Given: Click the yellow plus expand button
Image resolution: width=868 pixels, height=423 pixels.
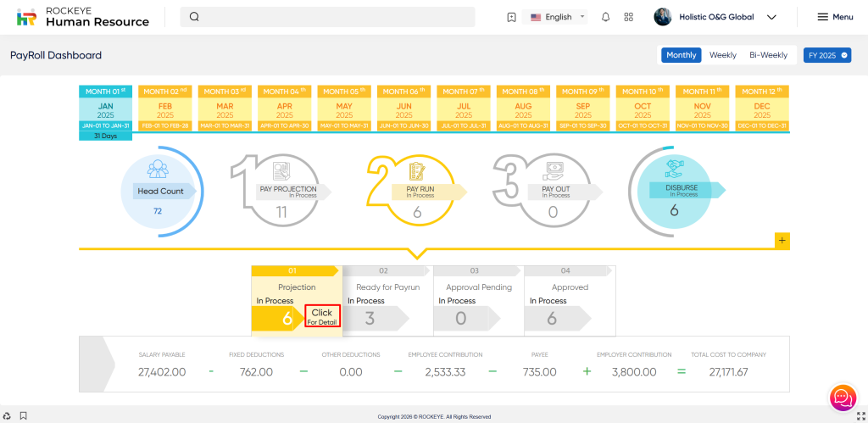Looking at the screenshot, I should click(x=782, y=241).
